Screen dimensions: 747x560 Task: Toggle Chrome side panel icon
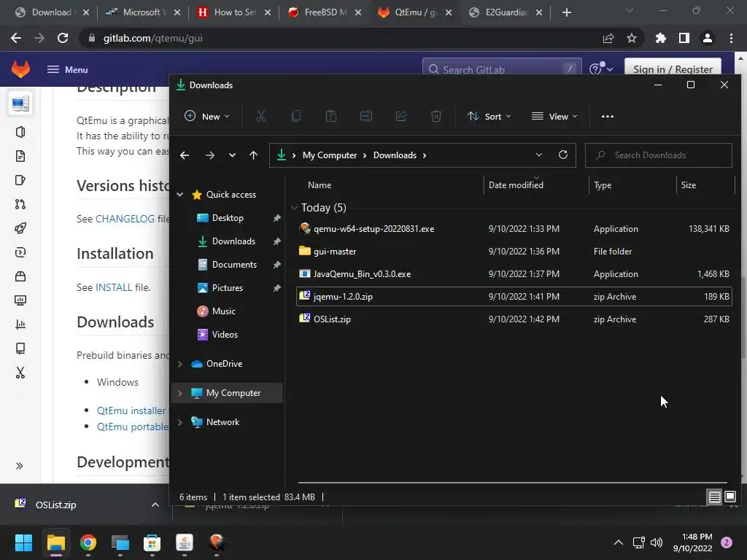click(x=684, y=38)
